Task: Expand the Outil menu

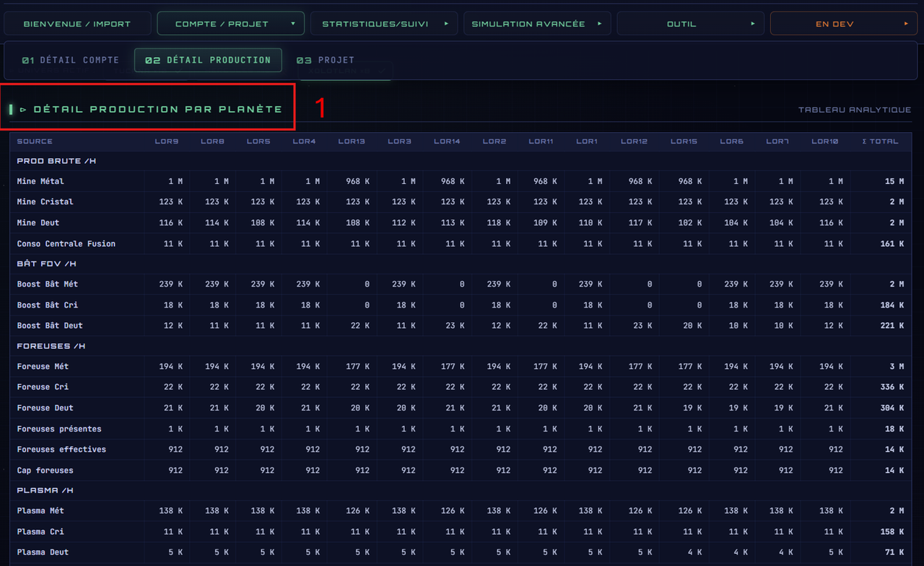Action: [690, 24]
